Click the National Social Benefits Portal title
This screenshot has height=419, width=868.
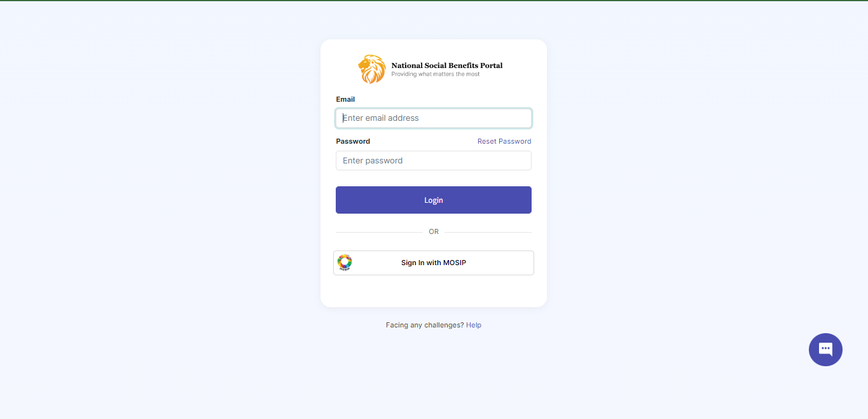pyautogui.click(x=446, y=65)
